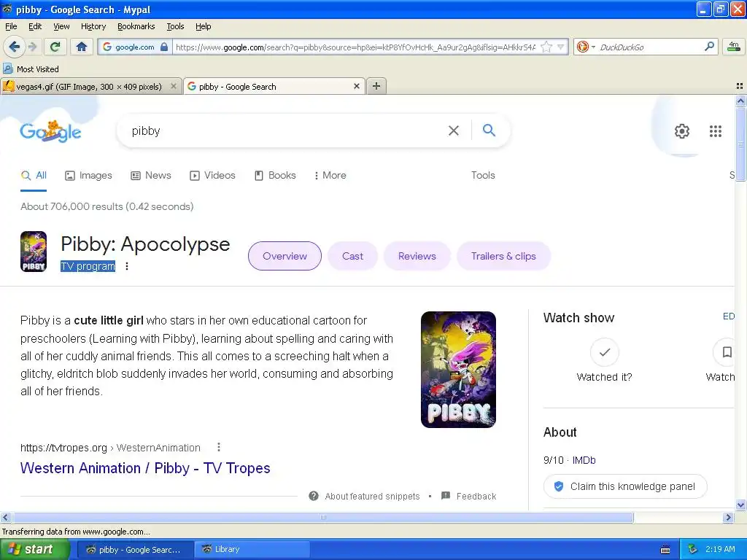
Task: Bookmark this page with the star icon
Action: point(547,47)
